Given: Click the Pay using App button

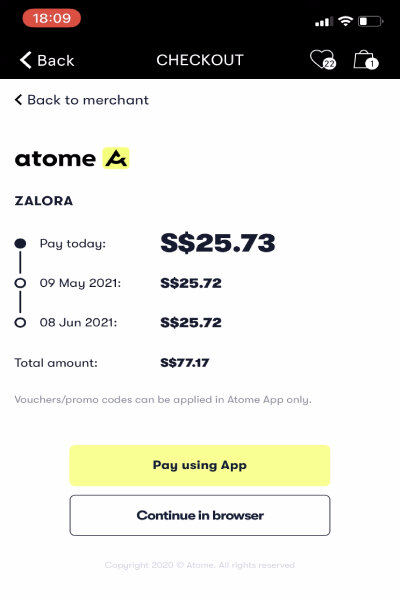Looking at the screenshot, I should point(200,465).
